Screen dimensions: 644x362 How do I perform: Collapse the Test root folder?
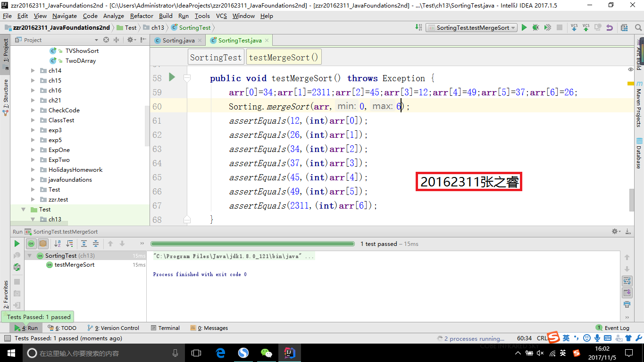[23, 210]
